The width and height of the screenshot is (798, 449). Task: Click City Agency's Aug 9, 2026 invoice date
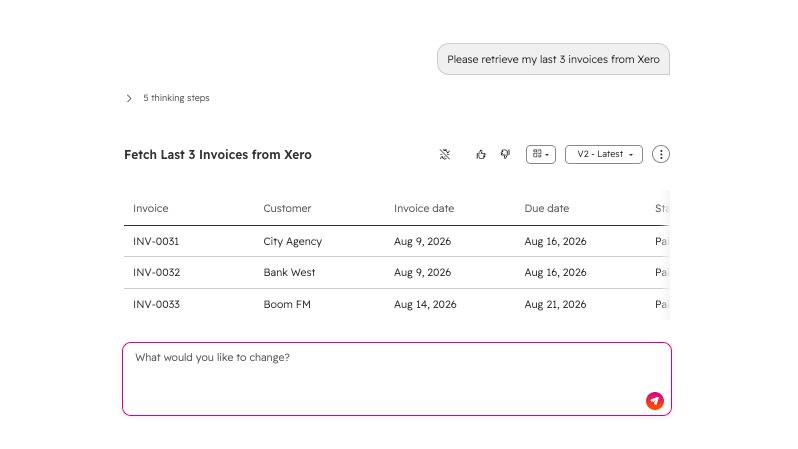point(422,241)
